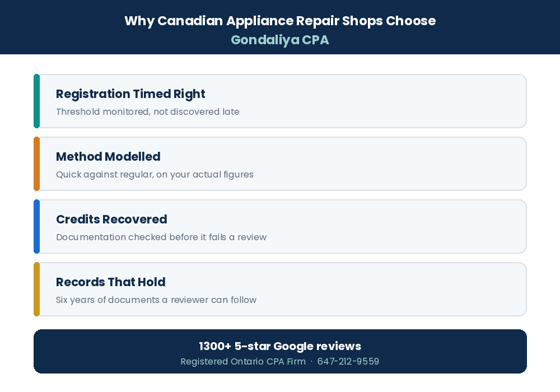Click the '1300+ 5-star Google reviews' text
The height and width of the screenshot is (392, 560).
[280, 346]
